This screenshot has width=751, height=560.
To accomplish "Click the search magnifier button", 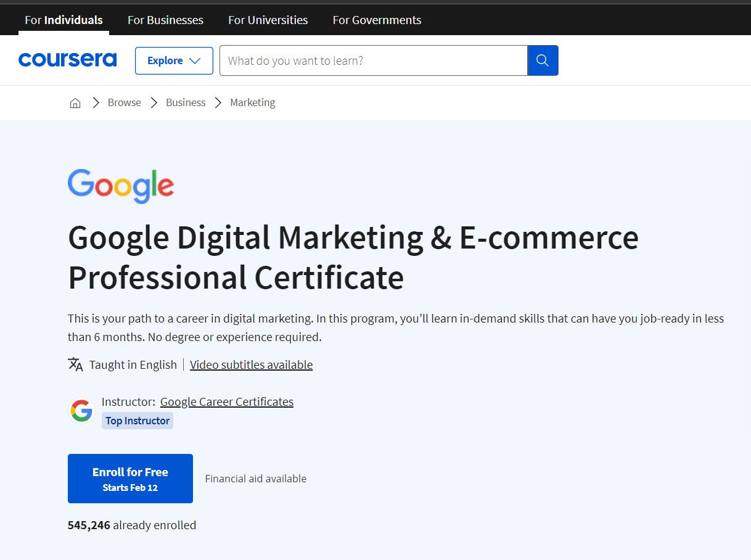I will click(543, 60).
